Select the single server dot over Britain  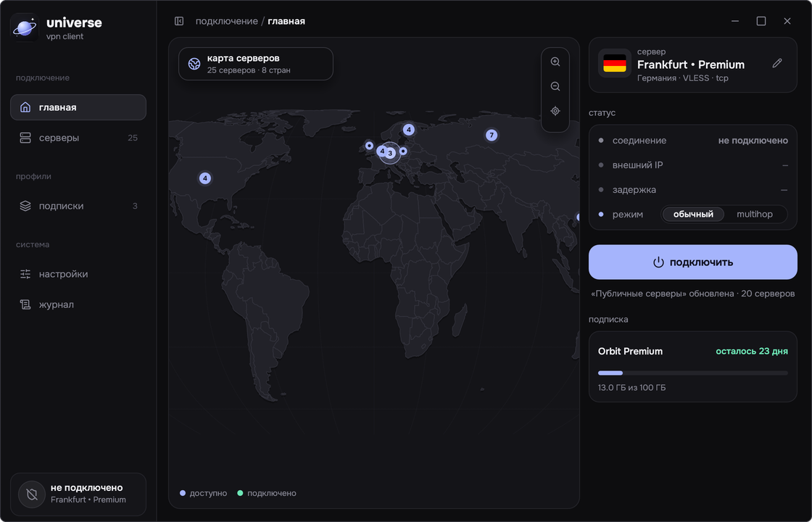[369, 146]
